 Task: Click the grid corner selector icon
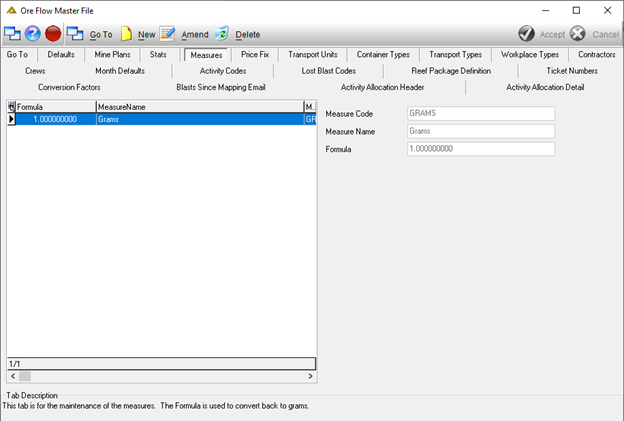point(11,107)
